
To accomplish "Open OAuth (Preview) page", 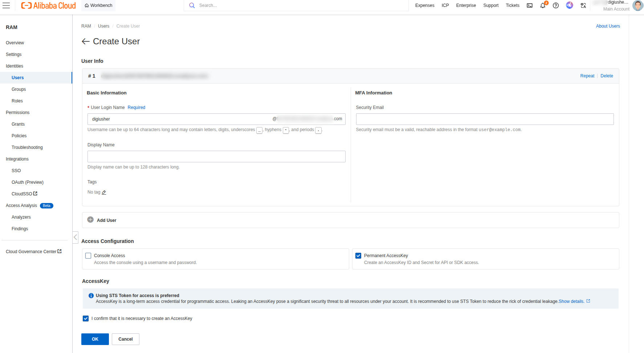I will [x=28, y=182].
